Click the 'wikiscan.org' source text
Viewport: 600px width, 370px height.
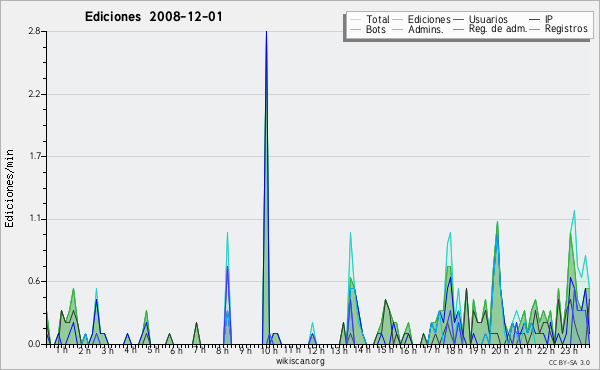pos(300,361)
